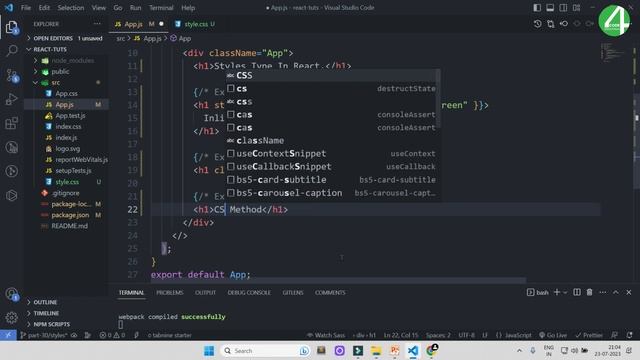Image resolution: width=640 pixels, height=360 pixels.
Task: Open the Customize Layout icon
Action: (576, 8)
